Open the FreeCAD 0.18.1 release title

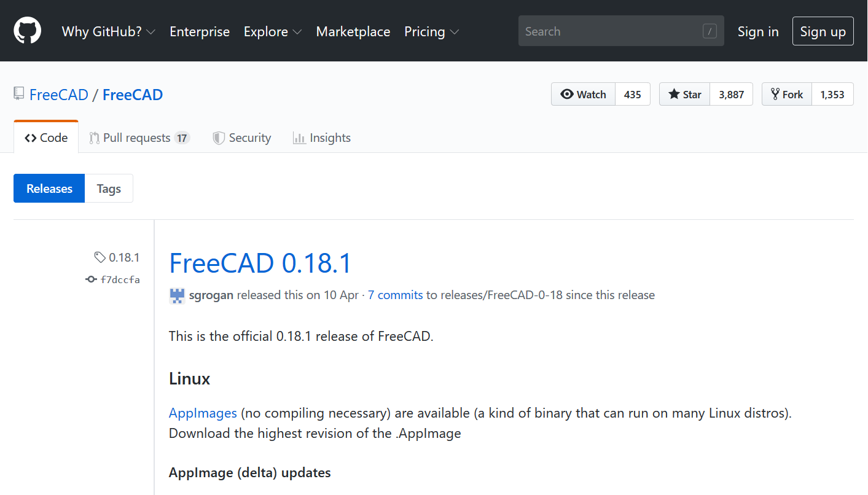coord(260,263)
